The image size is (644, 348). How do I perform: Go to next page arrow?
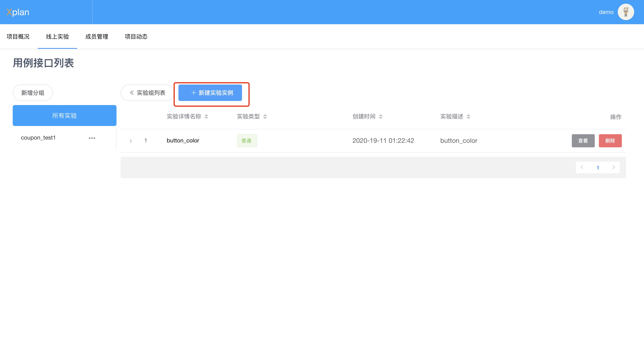pyautogui.click(x=613, y=167)
